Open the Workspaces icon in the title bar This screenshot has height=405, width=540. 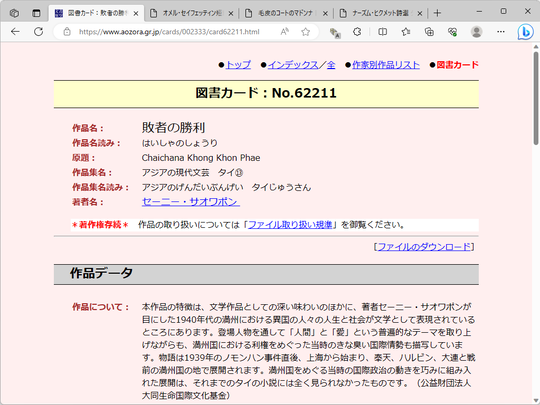[x=14, y=13]
